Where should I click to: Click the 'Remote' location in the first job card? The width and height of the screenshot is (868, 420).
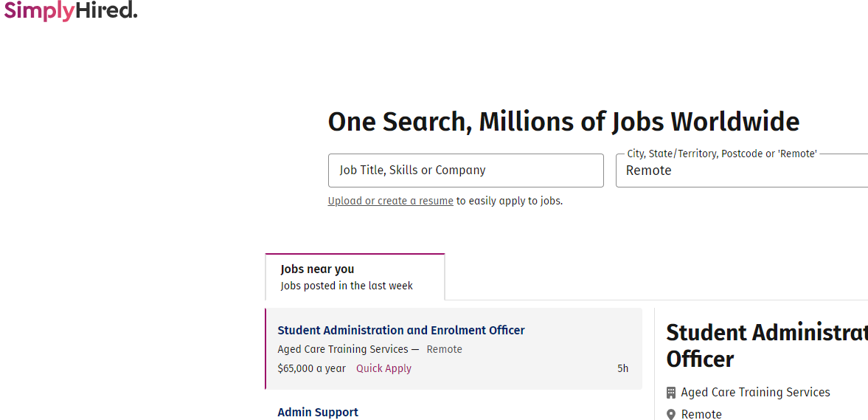[x=445, y=349]
